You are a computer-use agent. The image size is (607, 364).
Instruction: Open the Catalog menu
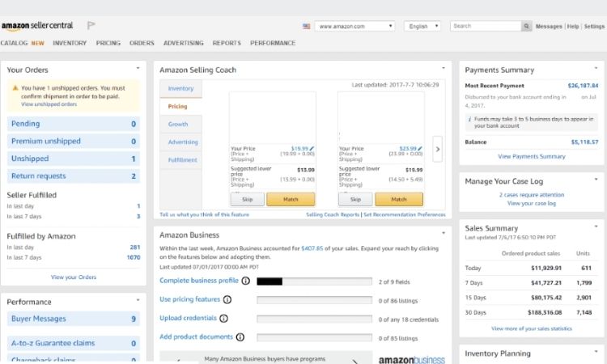(x=14, y=43)
